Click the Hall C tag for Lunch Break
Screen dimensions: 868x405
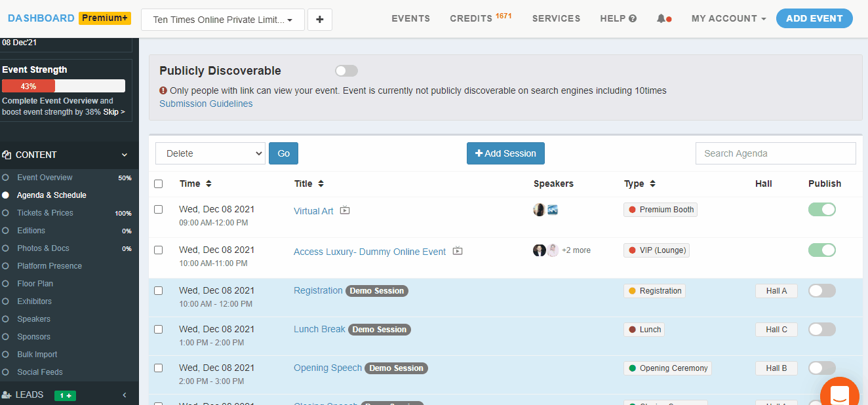[x=776, y=330]
